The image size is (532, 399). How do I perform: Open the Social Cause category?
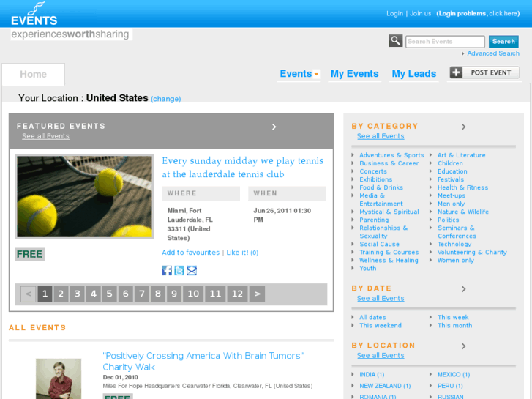tap(379, 244)
